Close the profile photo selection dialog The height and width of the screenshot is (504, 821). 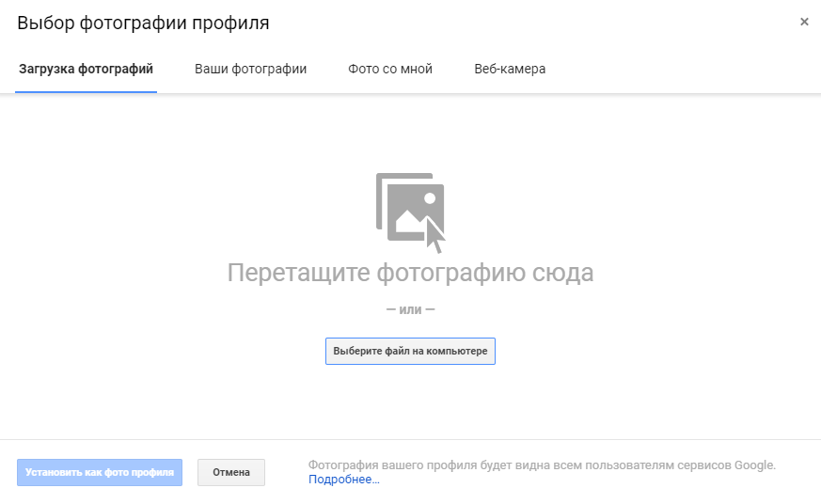pyautogui.click(x=804, y=22)
